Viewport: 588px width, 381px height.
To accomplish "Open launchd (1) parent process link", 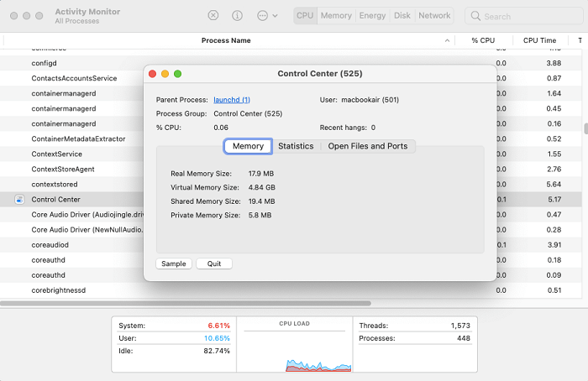I will (232, 100).
